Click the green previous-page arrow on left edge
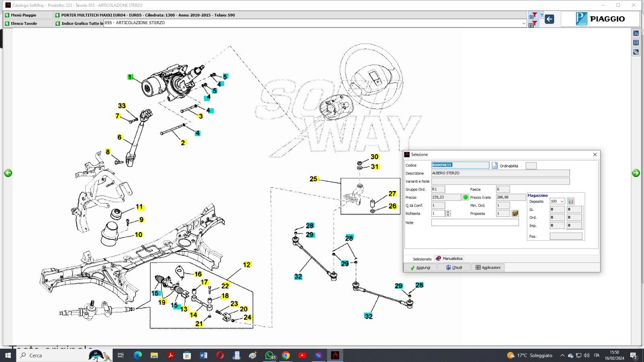Viewport: 644px width, 362px height. pos(8,173)
